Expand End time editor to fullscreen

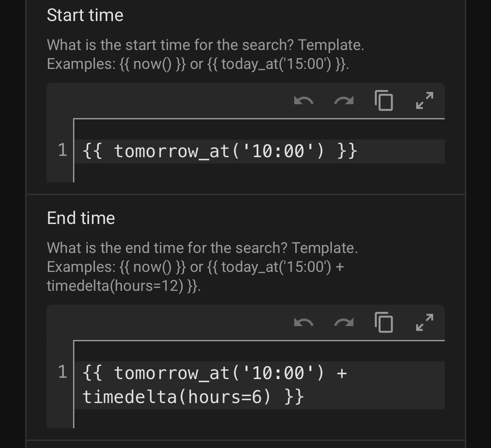(x=424, y=323)
